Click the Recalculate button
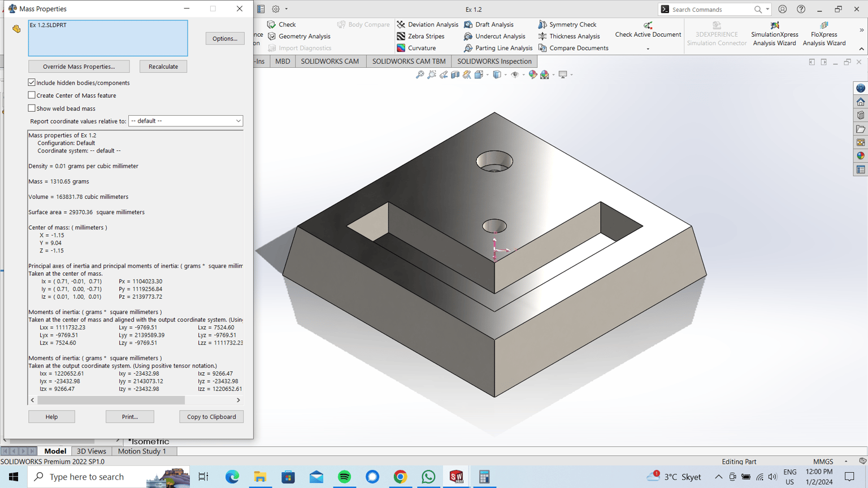Screen dimensions: 868x488 (x=163, y=67)
